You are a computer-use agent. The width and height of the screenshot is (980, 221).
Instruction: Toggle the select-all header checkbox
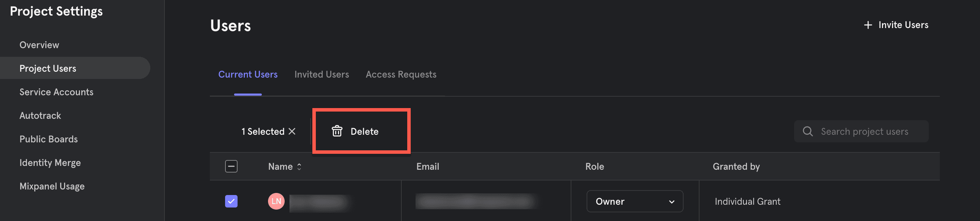(x=231, y=166)
